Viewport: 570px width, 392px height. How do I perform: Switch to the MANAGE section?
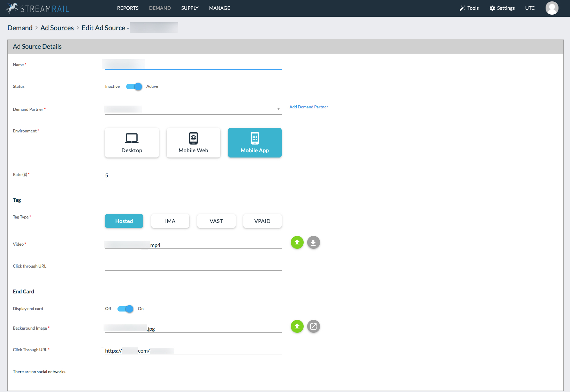pos(219,8)
